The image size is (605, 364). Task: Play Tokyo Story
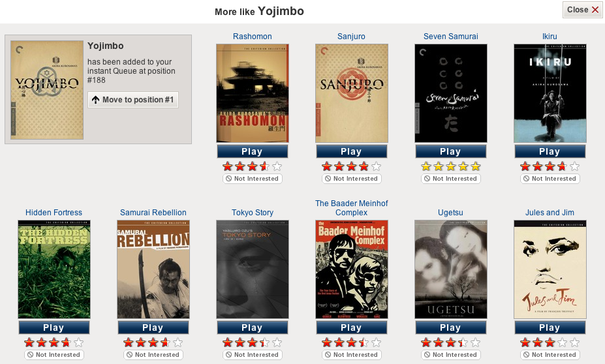[x=253, y=327]
